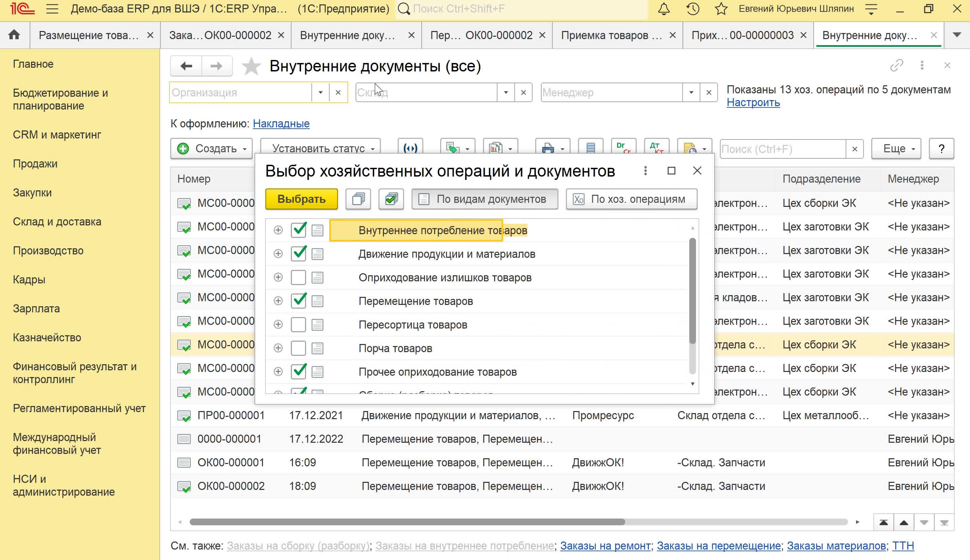
Task: Uncheck Движение продукции и материалов
Action: tap(299, 253)
